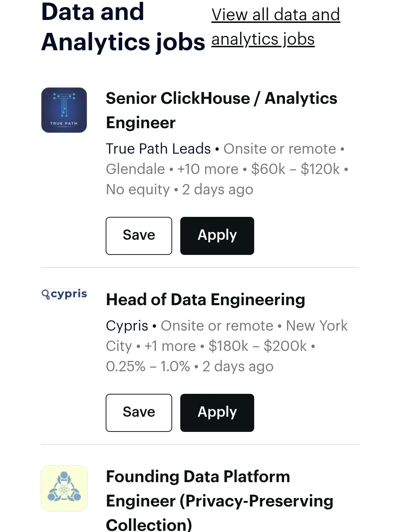Open the atom-people logo of third job

(x=64, y=488)
